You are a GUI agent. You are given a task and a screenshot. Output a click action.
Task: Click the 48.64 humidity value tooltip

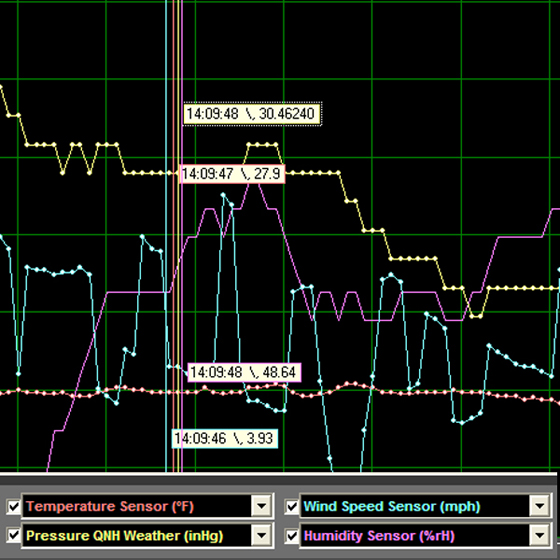click(x=244, y=372)
